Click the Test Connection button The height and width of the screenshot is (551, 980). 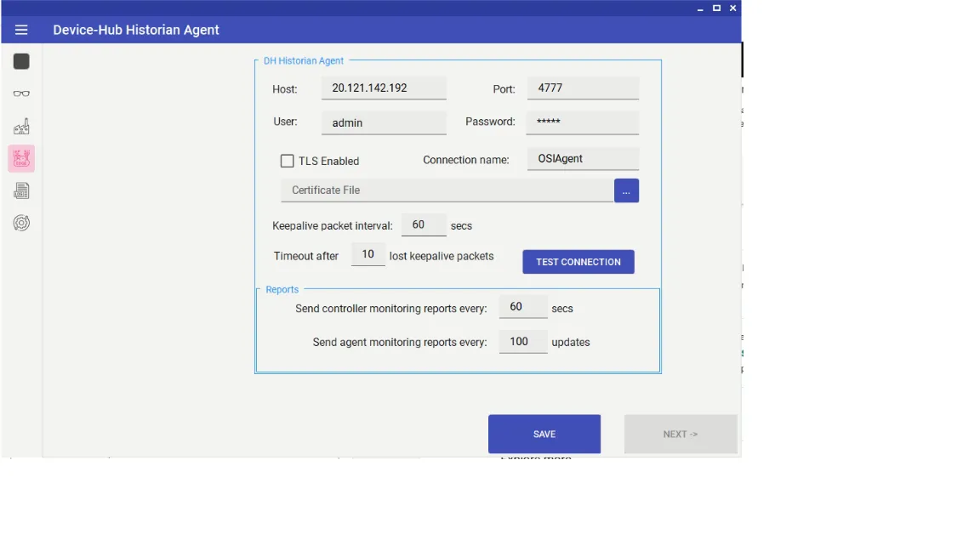(x=578, y=262)
